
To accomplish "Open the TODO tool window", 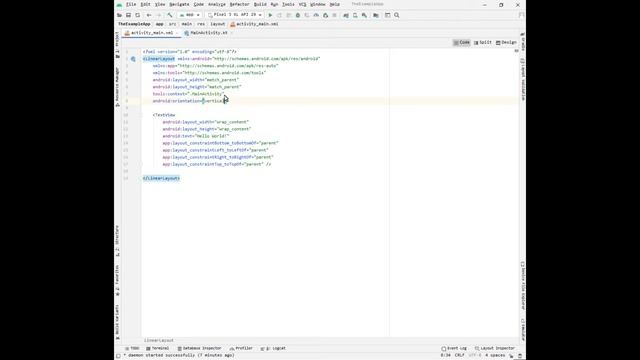I will [132, 349].
